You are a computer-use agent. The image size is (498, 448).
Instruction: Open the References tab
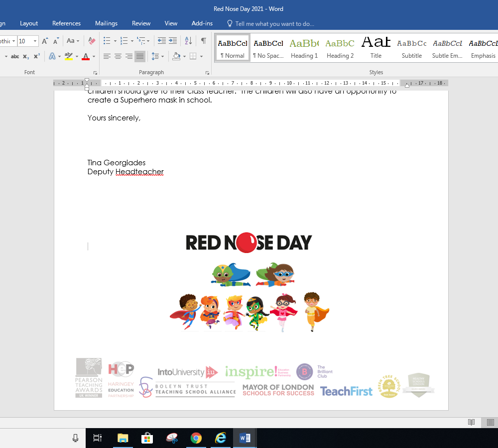pos(66,23)
